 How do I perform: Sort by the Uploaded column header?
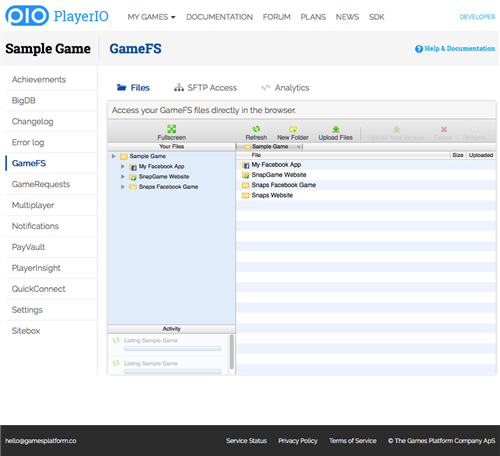(x=481, y=155)
